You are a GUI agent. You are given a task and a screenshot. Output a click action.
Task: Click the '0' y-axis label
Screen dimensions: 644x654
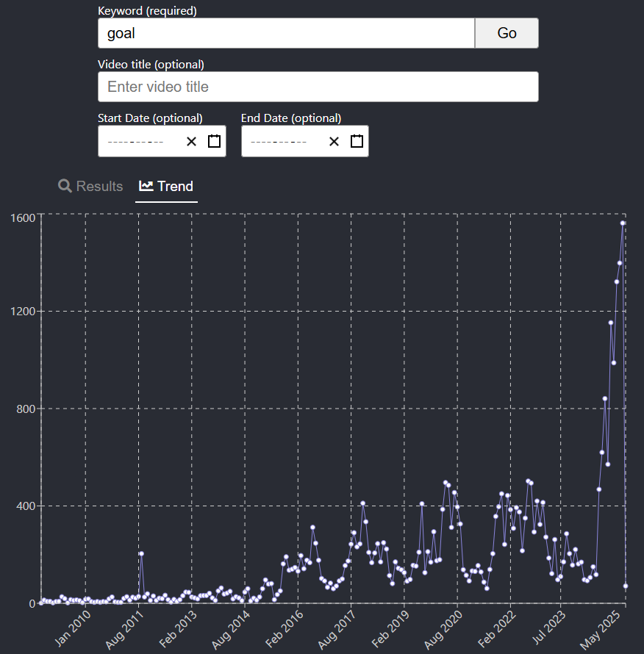[32, 603]
